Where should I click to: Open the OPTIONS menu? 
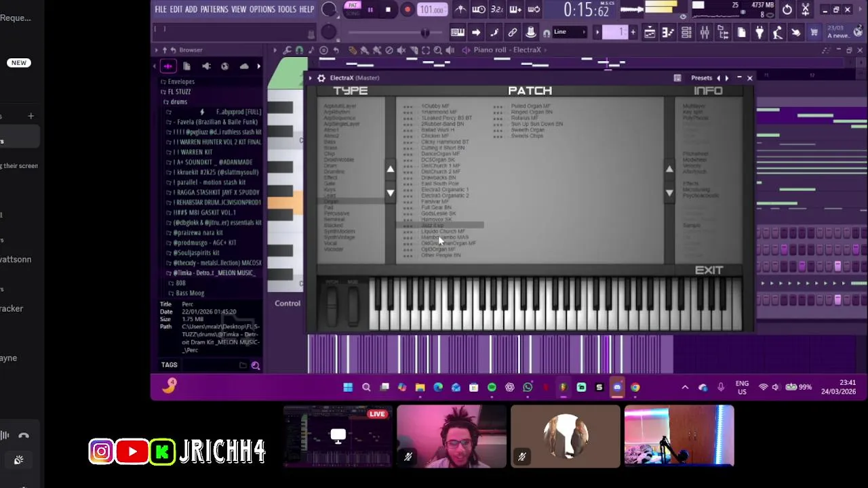262,9
